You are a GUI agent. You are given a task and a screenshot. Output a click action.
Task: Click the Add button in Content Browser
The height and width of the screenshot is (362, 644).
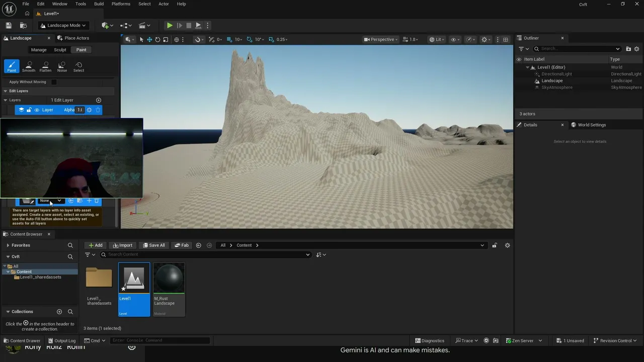tap(95, 245)
